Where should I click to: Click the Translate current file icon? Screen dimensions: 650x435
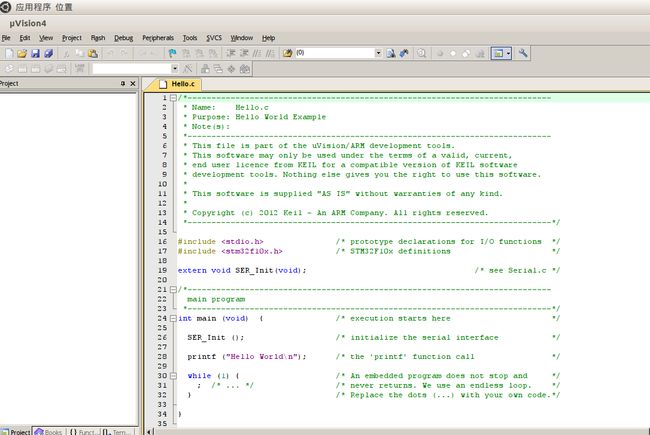pyautogui.click(x=9, y=68)
